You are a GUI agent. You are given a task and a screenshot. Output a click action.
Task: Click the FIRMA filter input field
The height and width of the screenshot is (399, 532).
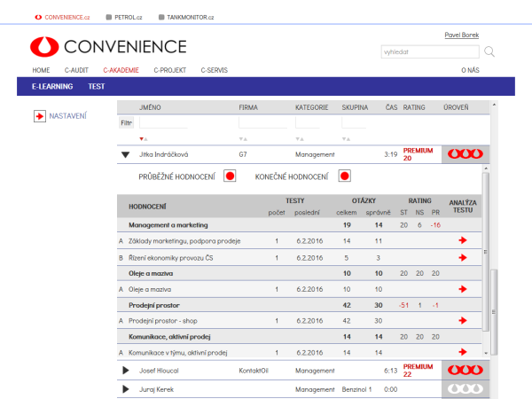pyautogui.click(x=263, y=123)
